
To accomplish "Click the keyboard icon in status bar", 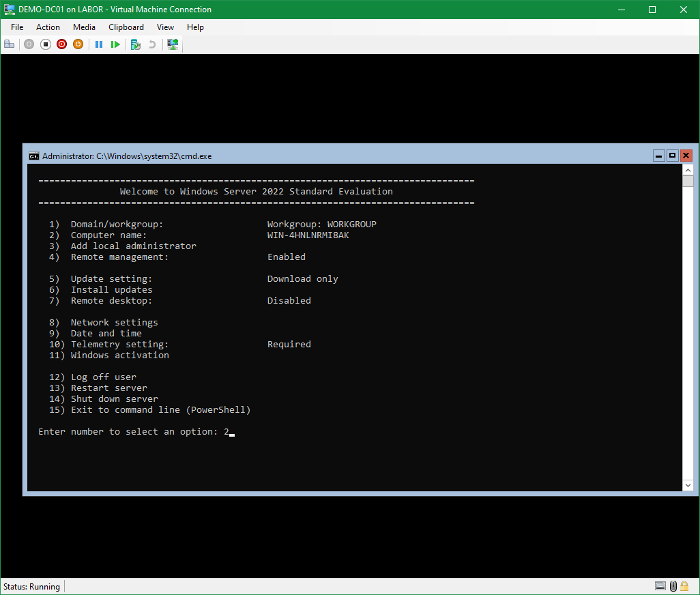I will pyautogui.click(x=660, y=586).
